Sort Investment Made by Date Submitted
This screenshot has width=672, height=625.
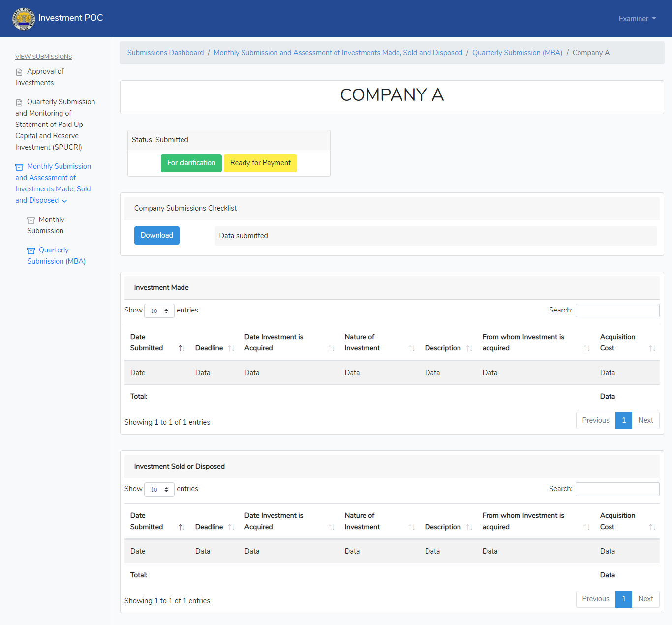pyautogui.click(x=157, y=343)
